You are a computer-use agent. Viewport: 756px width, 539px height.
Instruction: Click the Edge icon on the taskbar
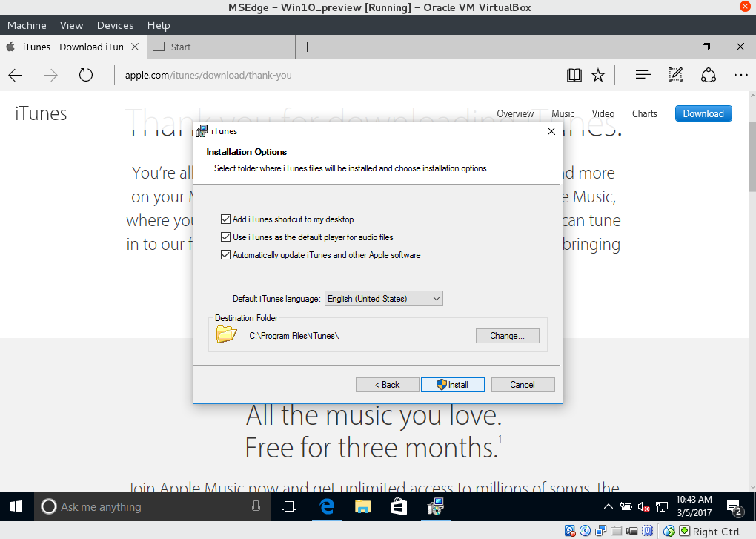(x=327, y=506)
